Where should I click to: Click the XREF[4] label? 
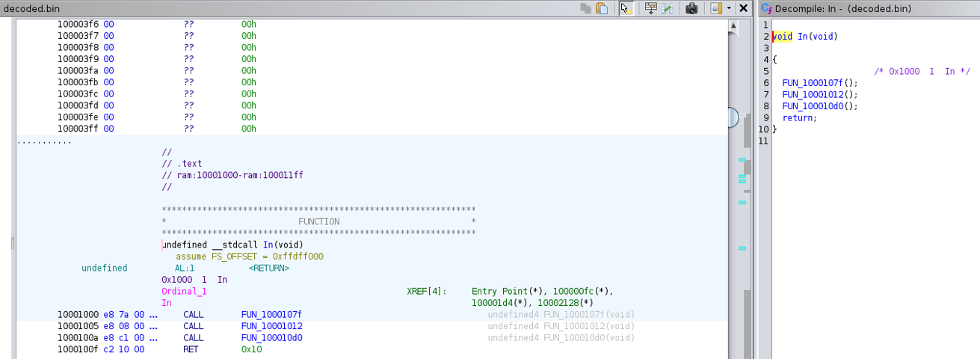426,291
